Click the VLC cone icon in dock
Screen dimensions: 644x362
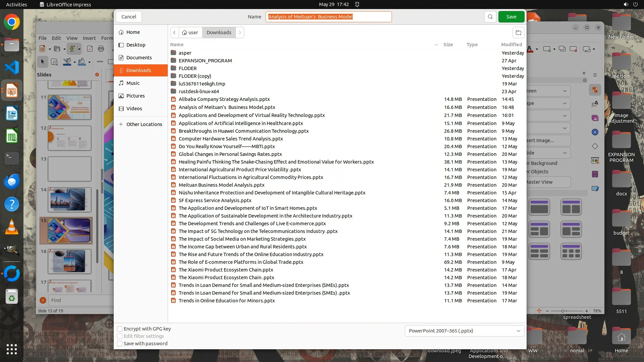coord(12,227)
